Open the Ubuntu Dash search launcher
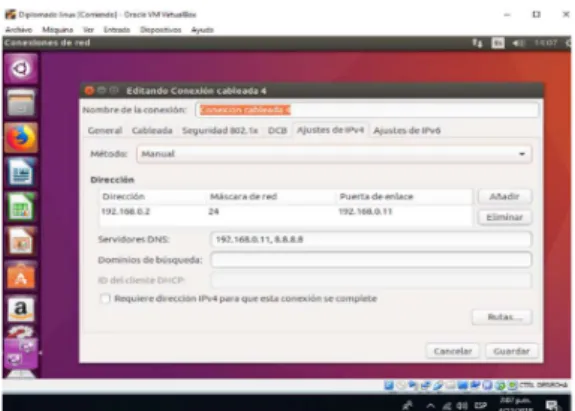 [x=21, y=69]
